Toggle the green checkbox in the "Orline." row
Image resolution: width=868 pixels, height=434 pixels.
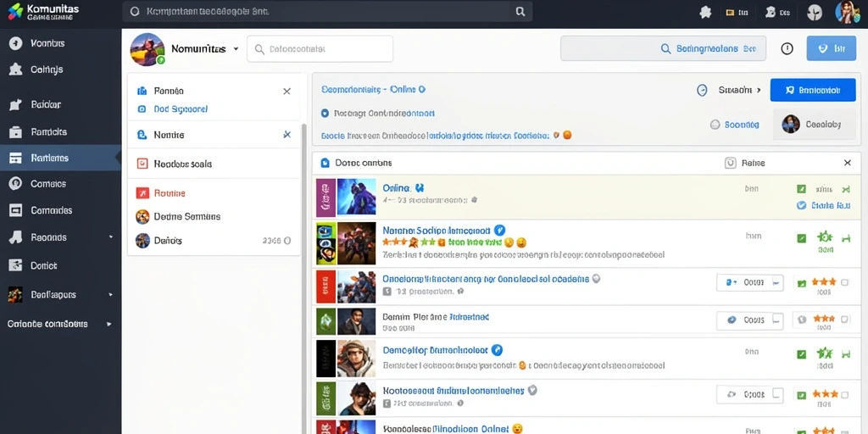801,189
